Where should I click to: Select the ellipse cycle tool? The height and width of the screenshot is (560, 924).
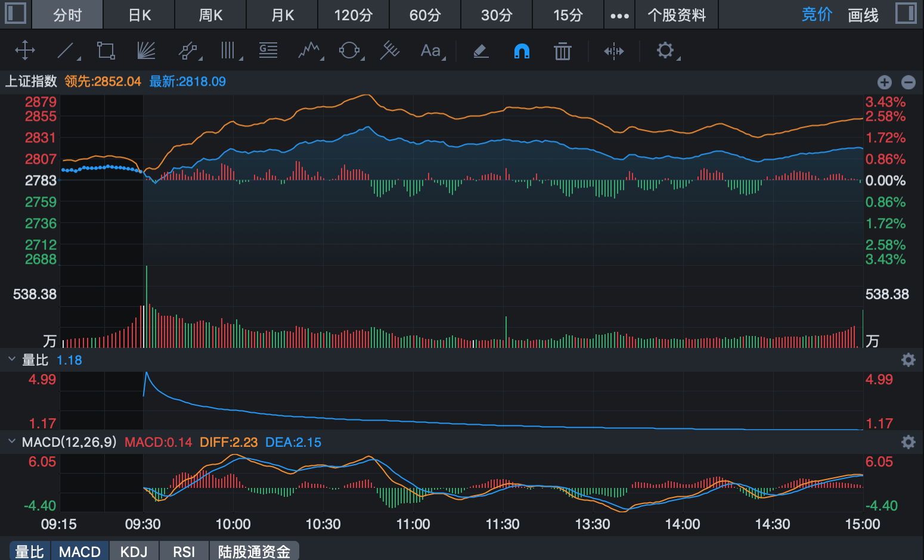349,50
